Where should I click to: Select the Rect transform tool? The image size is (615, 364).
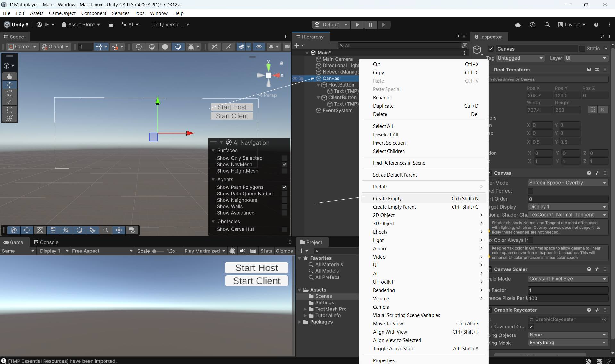click(10, 110)
